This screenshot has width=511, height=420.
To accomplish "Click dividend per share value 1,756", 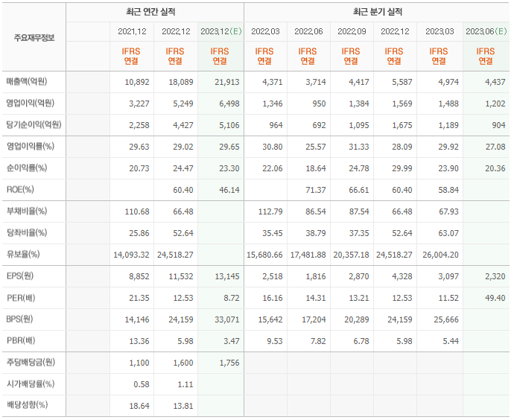I will 229,363.
